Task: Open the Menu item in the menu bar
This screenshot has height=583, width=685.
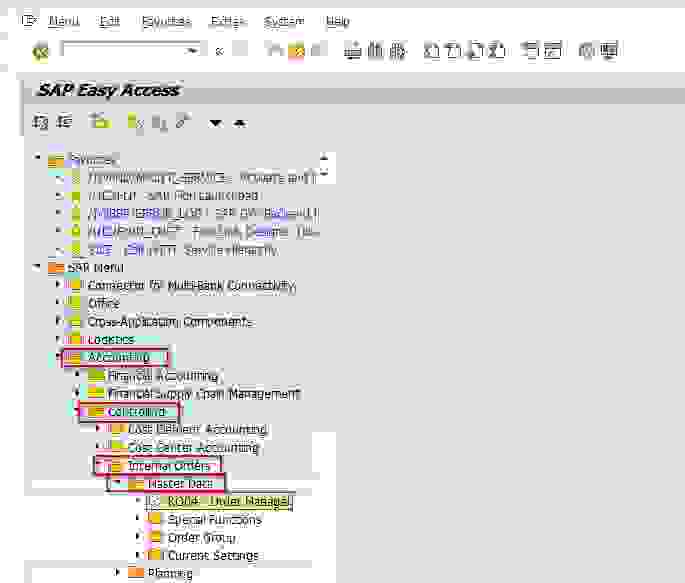Action: pyautogui.click(x=64, y=21)
